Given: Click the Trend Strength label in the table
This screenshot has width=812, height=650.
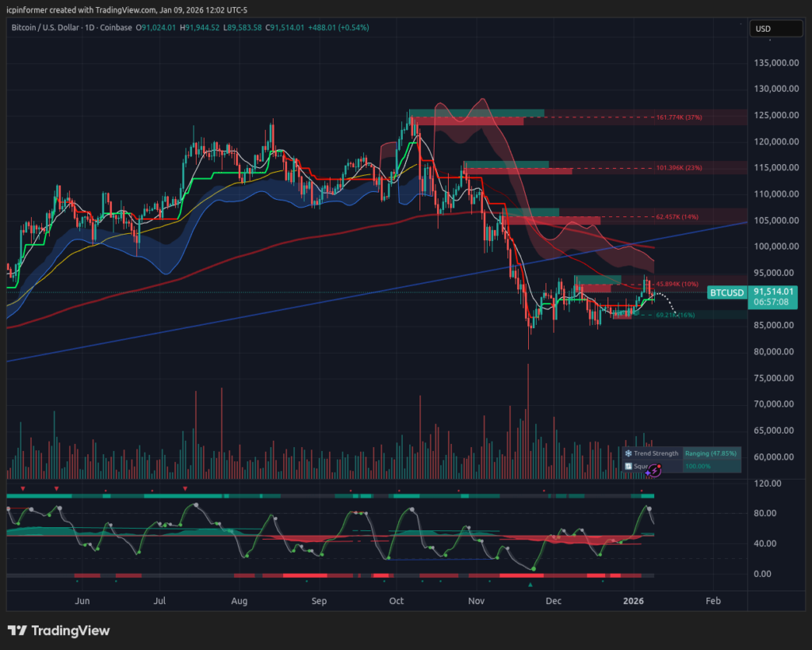Looking at the screenshot, I should [x=656, y=453].
